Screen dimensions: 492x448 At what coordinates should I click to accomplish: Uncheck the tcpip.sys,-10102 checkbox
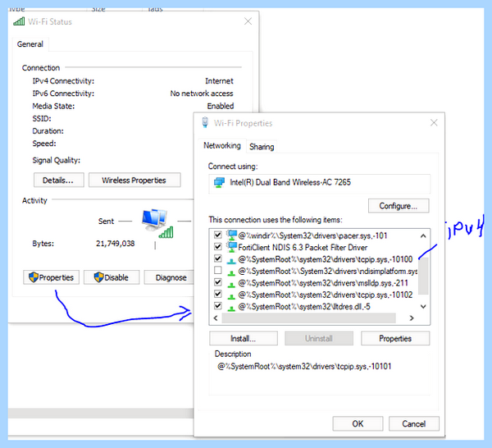[x=218, y=294]
